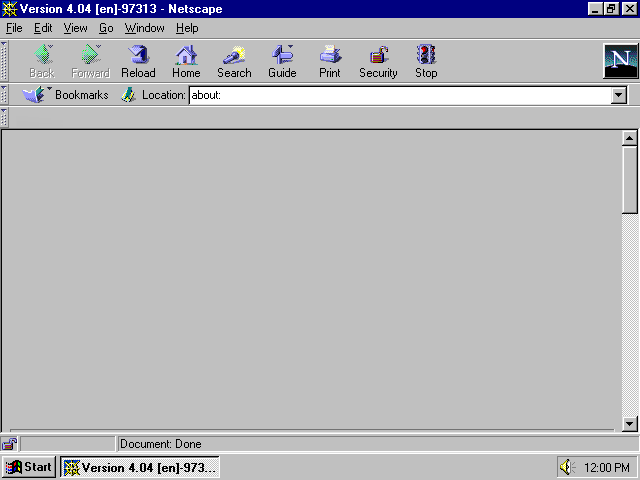Image resolution: width=640 pixels, height=480 pixels.
Task: Collapse the Navigation toolbar via its handle
Action: pos(4,60)
